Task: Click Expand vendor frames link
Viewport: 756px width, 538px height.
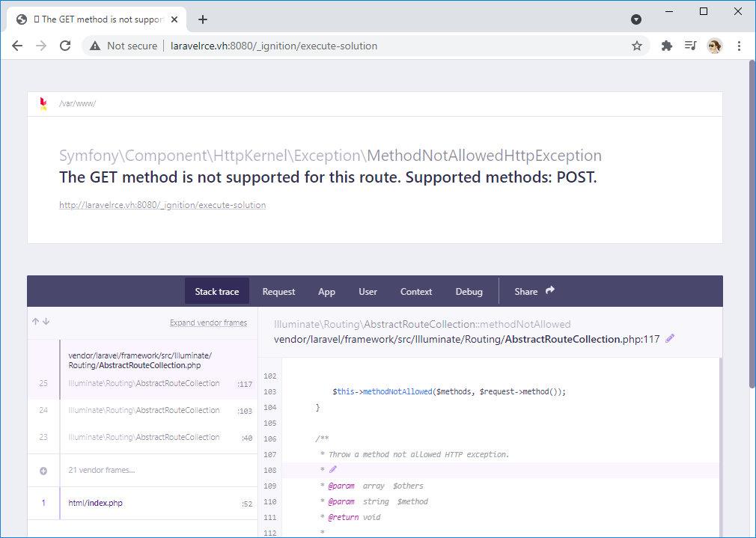Action: click(x=208, y=323)
